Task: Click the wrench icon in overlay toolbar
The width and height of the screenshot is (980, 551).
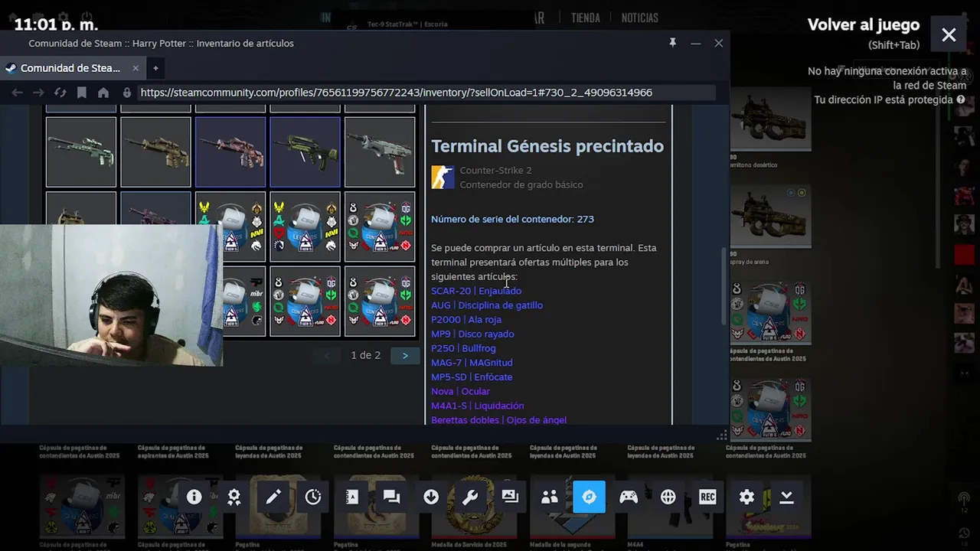Action: (x=471, y=497)
